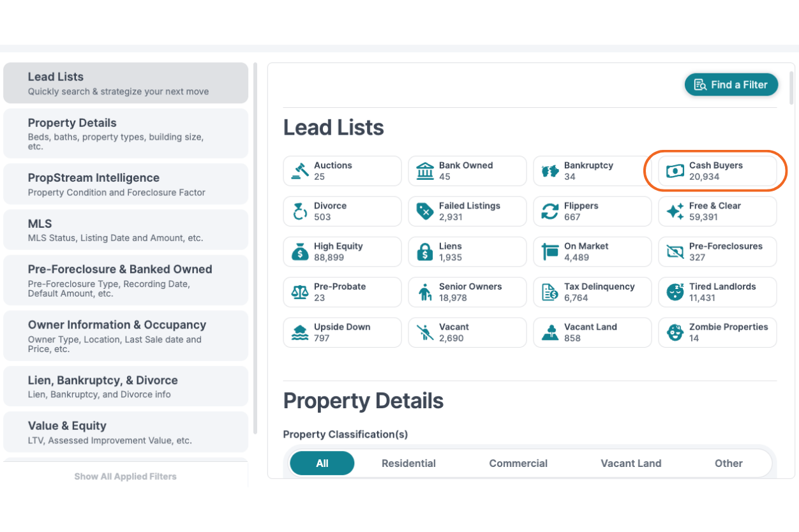
Task: Click Show All Applied Filters
Action: (x=125, y=477)
